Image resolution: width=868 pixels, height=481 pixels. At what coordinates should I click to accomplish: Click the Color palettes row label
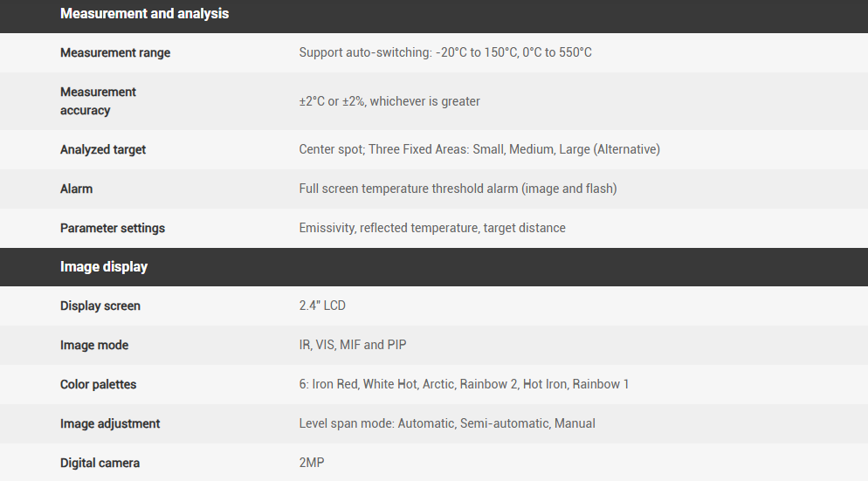coord(99,385)
